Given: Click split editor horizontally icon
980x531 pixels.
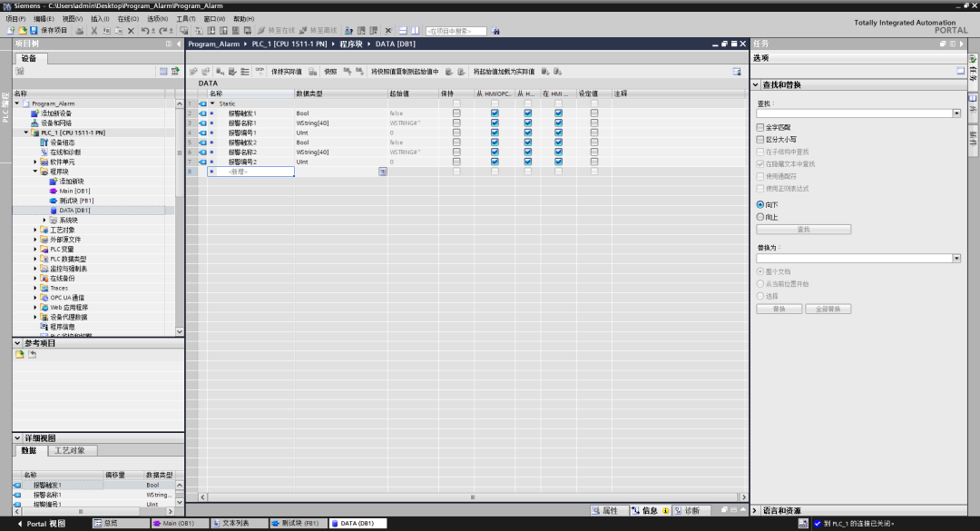Looking at the screenshot, I should (403, 31).
